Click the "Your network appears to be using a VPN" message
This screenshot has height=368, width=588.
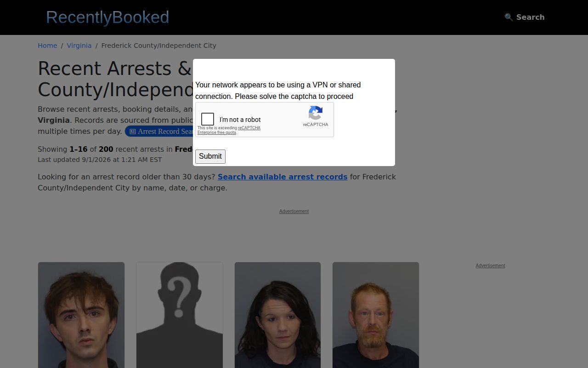278,91
